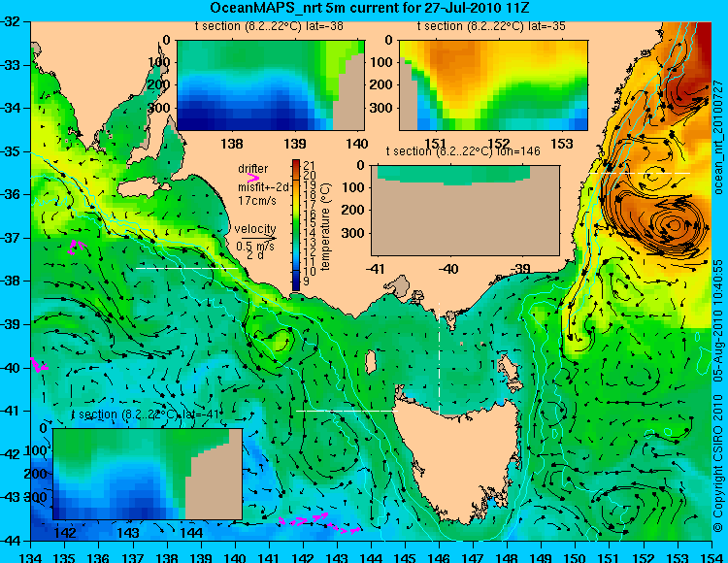Image resolution: width=728 pixels, height=563 pixels.
Task: Click the magenta drifter arrows near 142.5E, -43.5
Action: (x=319, y=523)
